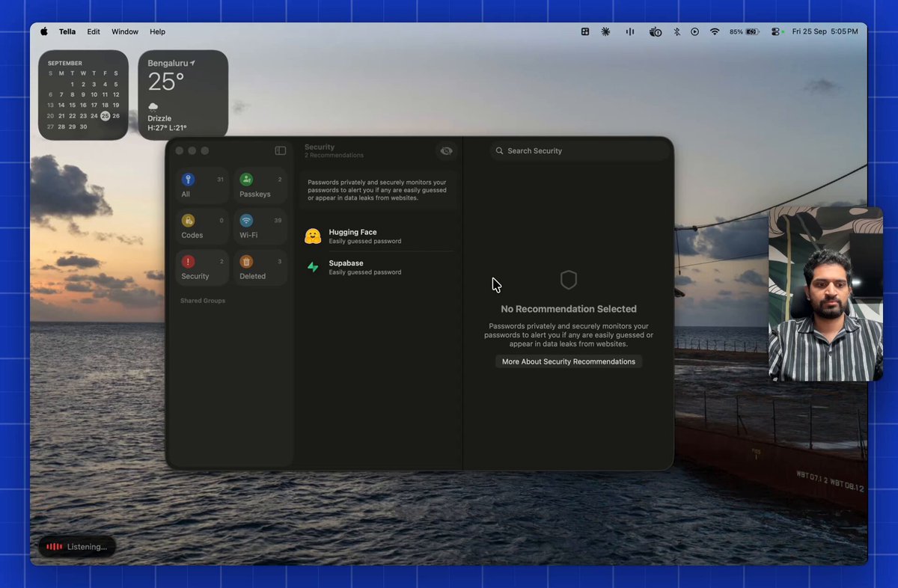Select date 25 in the calendar widget

pos(105,116)
